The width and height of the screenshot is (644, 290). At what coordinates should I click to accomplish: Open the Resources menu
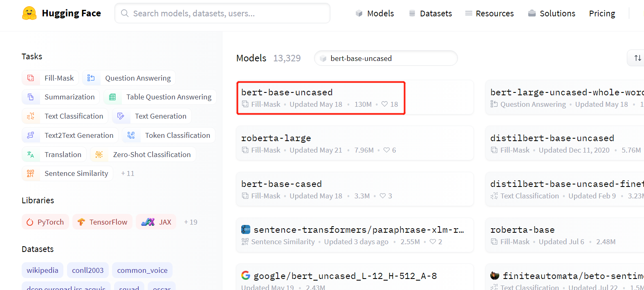[489, 13]
